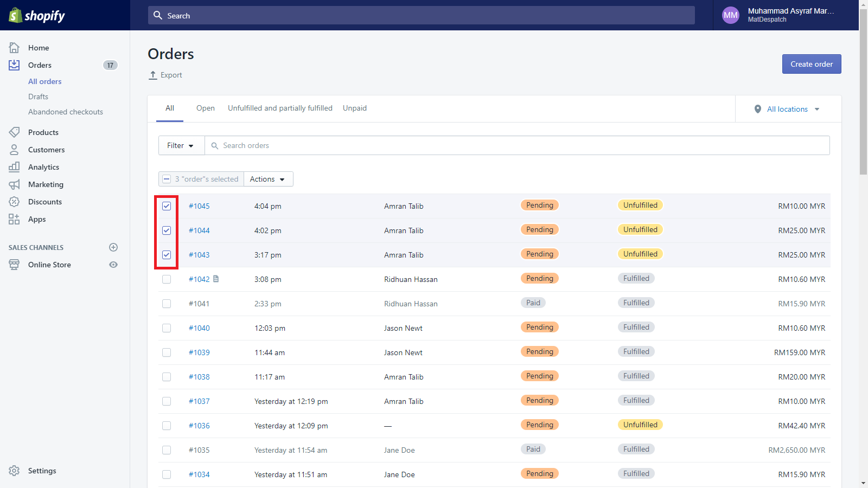Click Pending badge on order #1044
Viewport: 868px width, 488px height.
540,229
